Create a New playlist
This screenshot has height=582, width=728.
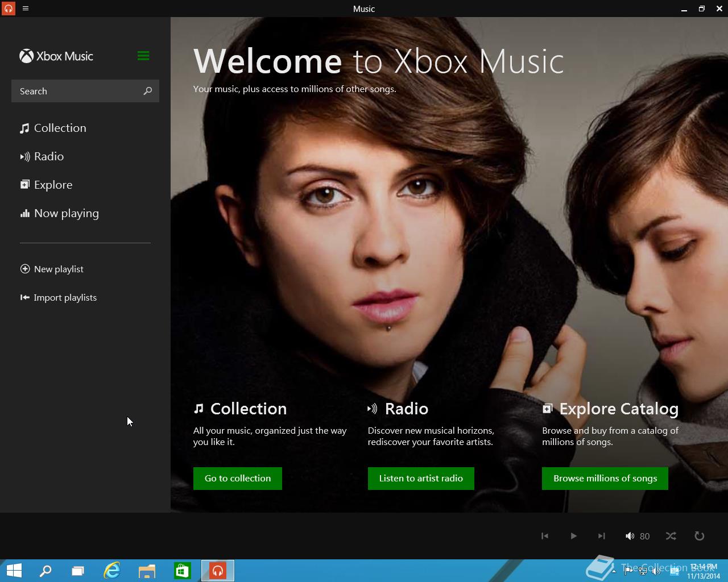click(x=52, y=269)
